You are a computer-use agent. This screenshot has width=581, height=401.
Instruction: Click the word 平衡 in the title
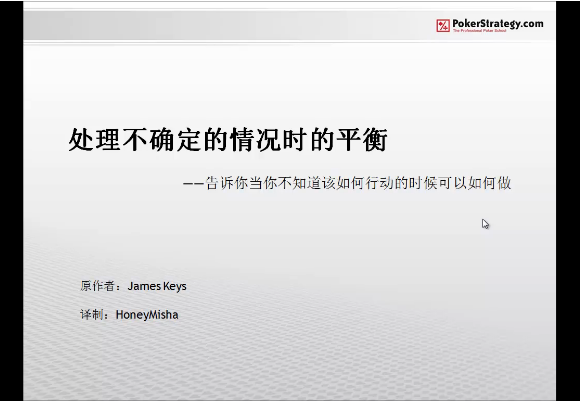coord(362,140)
